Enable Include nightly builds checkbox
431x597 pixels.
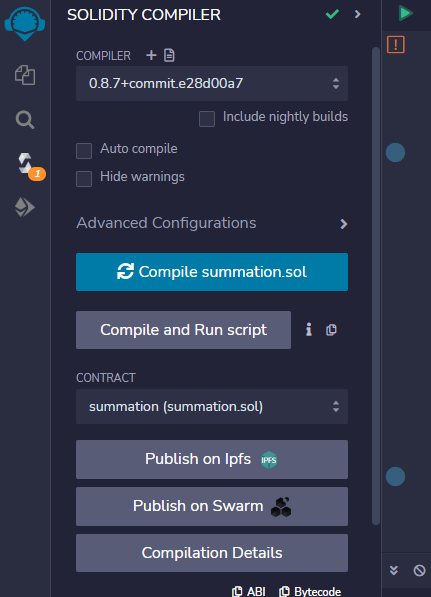coord(207,119)
